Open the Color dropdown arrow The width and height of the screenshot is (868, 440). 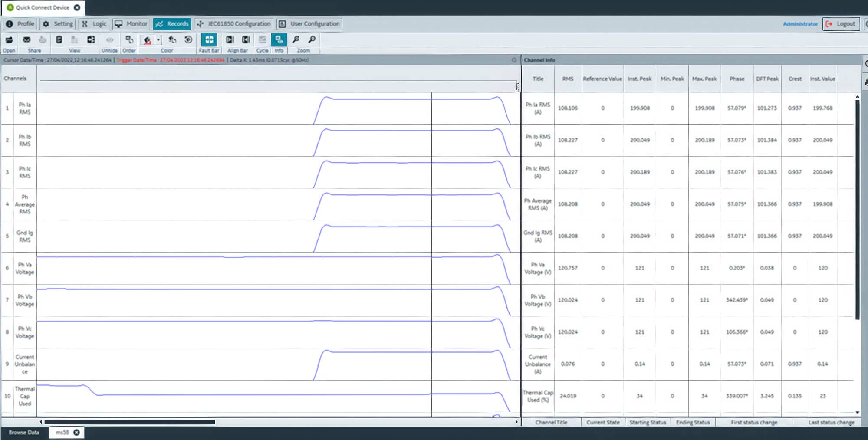pyautogui.click(x=158, y=40)
